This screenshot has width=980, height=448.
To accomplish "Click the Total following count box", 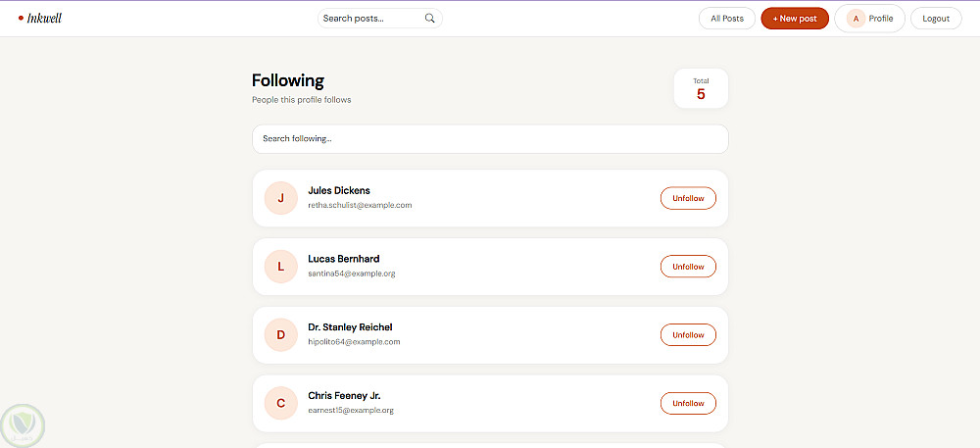I will 701,88.
